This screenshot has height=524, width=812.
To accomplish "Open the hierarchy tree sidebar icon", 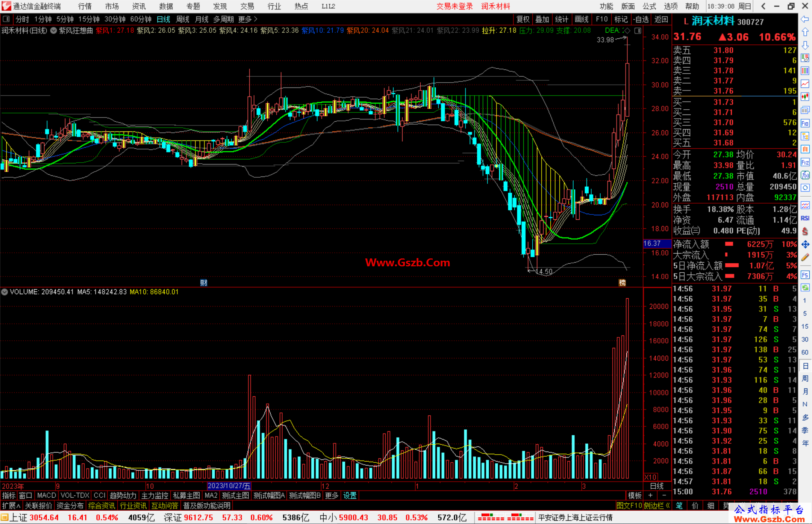I will click(x=805, y=136).
